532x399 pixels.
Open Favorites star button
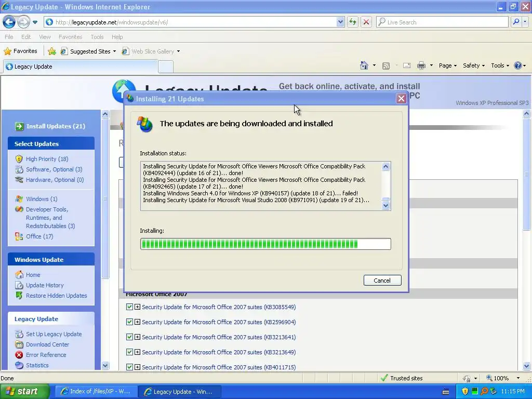[20, 51]
